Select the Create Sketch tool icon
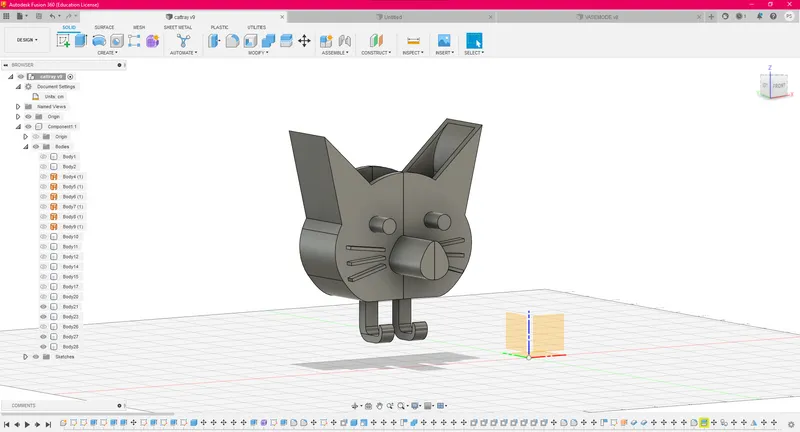800x432 pixels. tap(63, 41)
